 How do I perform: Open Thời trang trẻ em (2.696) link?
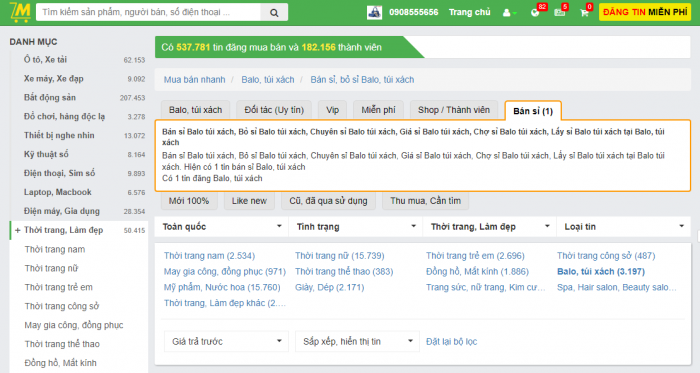pyautogui.click(x=475, y=256)
